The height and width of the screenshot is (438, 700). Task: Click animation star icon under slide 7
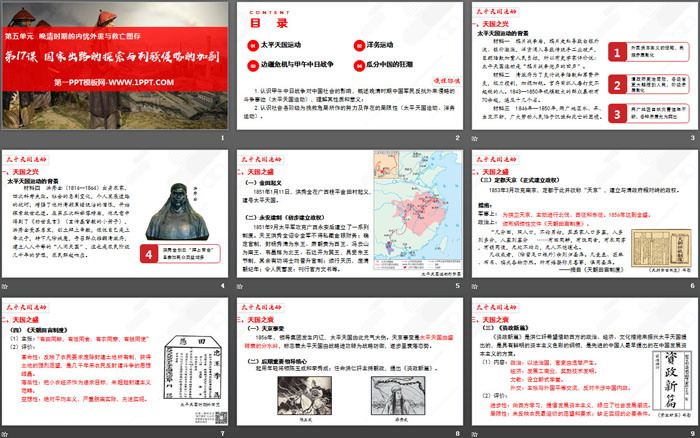coord(4,434)
